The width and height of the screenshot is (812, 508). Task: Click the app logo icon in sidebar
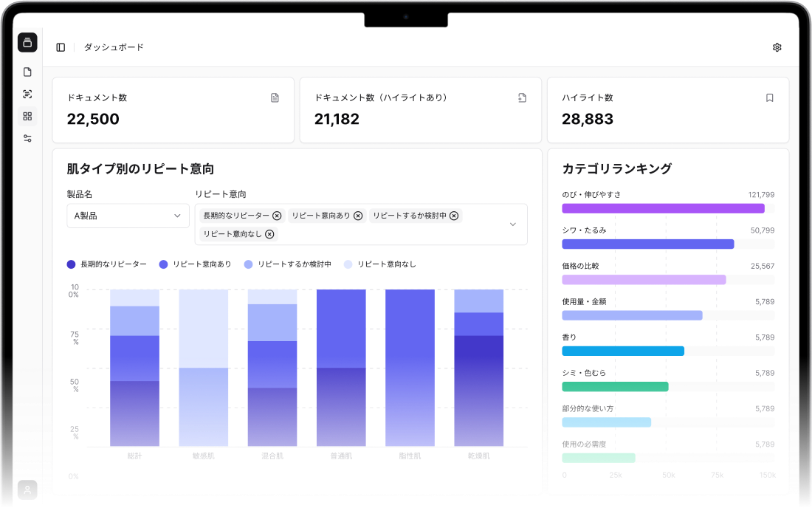pyautogui.click(x=27, y=42)
